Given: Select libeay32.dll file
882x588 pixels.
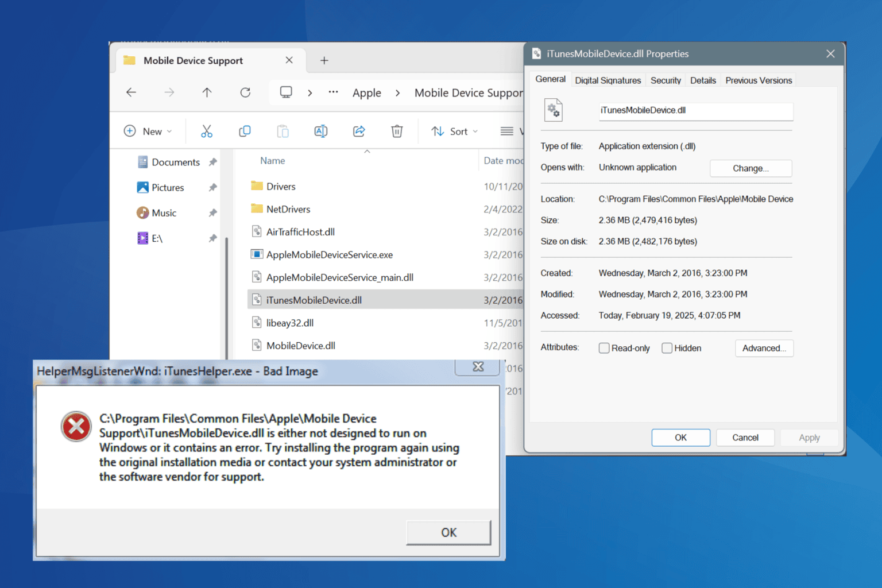Looking at the screenshot, I should coord(290,323).
